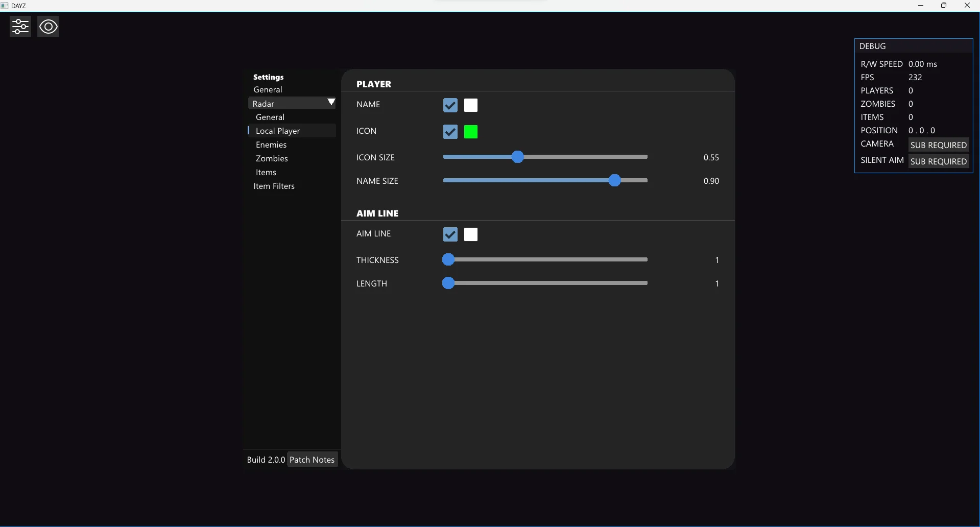The width and height of the screenshot is (980, 527).
Task: Click SUB REQUIRED next to SILENT AIM
Action: pyautogui.click(x=938, y=161)
